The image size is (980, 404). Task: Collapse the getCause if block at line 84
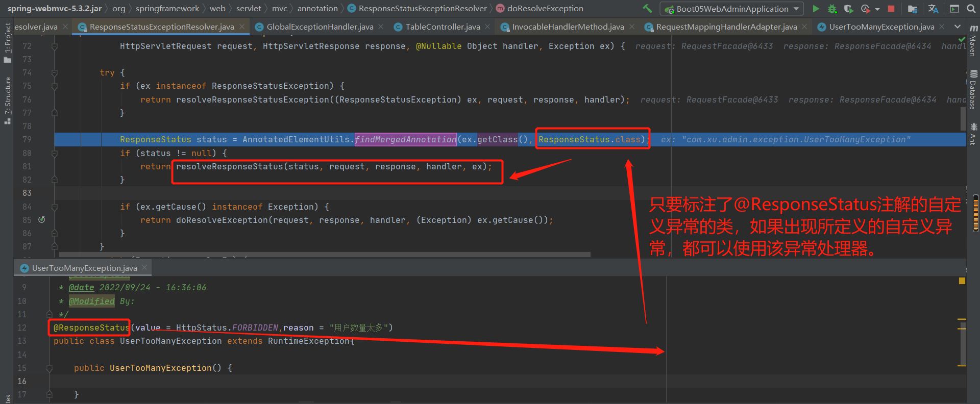coord(55,207)
